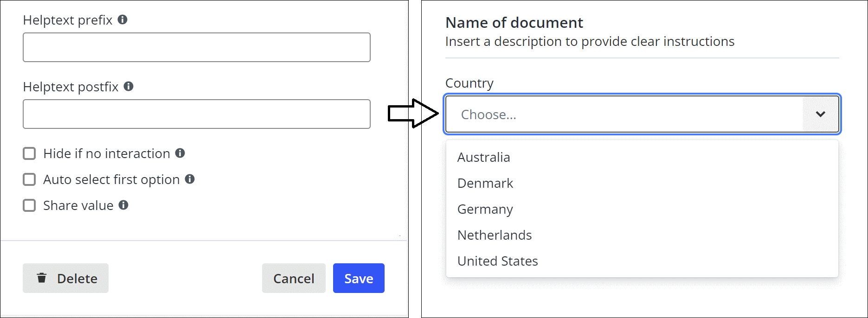Focus the Helptext prefix input field
Image resolution: width=868 pixels, height=318 pixels.
(197, 47)
